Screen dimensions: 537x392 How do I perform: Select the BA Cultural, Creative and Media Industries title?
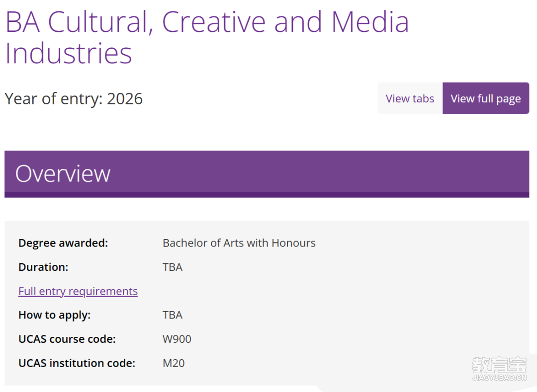coord(207,37)
